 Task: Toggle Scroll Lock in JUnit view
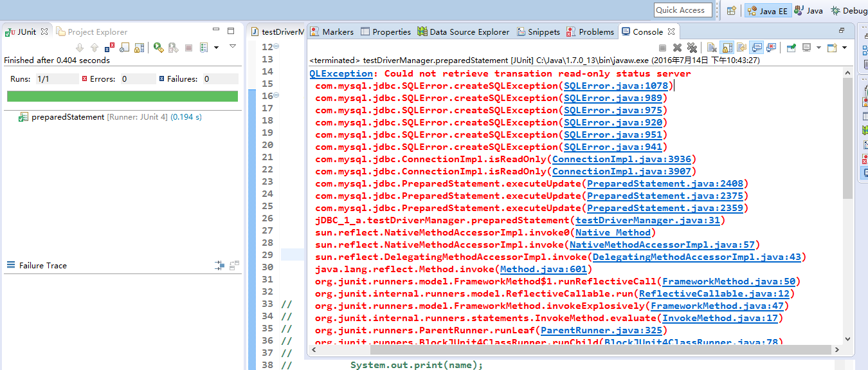[x=139, y=48]
